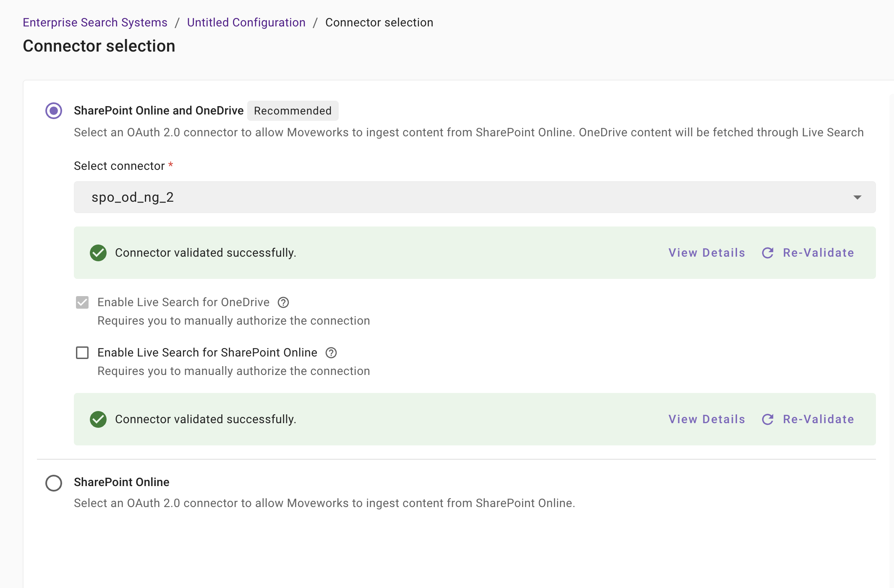894x588 pixels.
Task: Click refresh icon in second validation banner
Action: pos(768,419)
